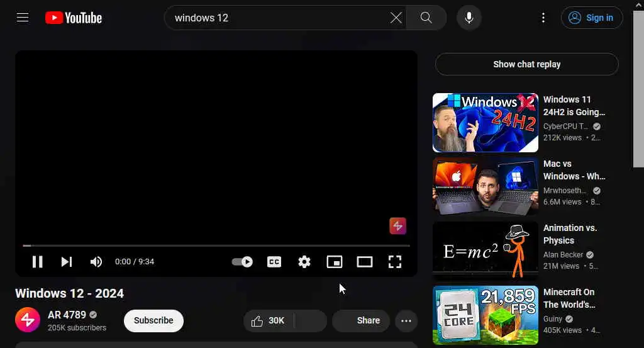Enable miniplayer mode
This screenshot has height=348, width=644.
coord(335,262)
